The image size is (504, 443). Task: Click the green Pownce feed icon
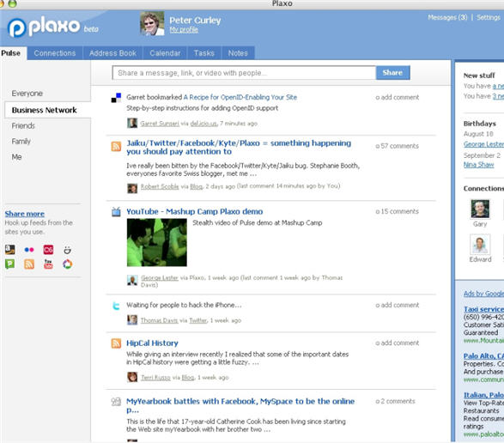(10, 264)
